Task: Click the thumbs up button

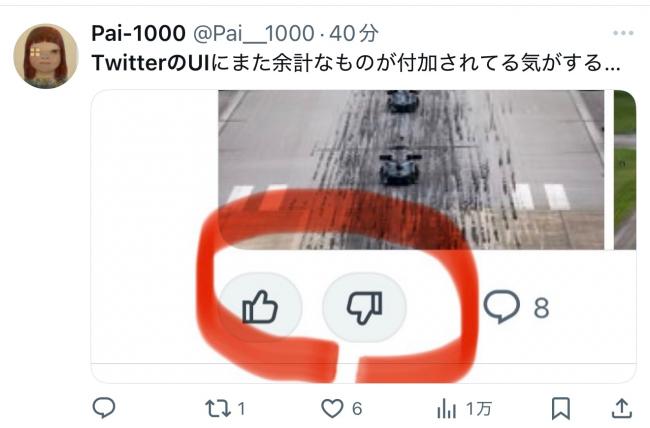Action: point(260,307)
